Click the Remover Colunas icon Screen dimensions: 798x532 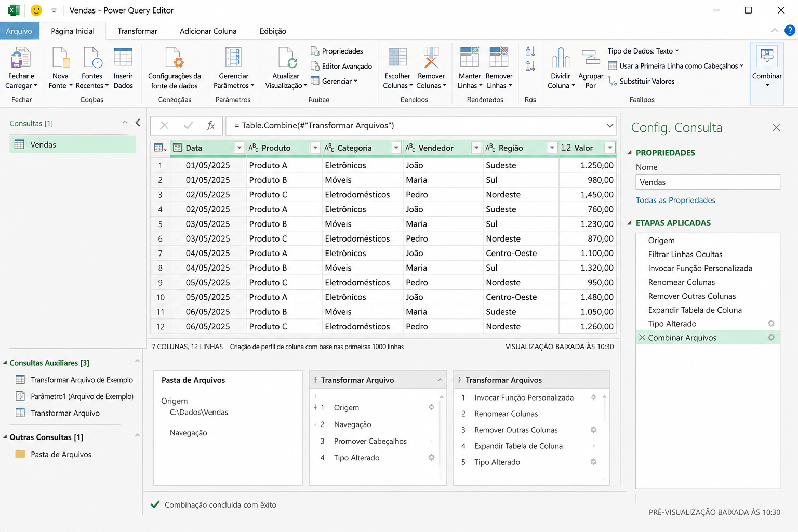[x=431, y=58]
